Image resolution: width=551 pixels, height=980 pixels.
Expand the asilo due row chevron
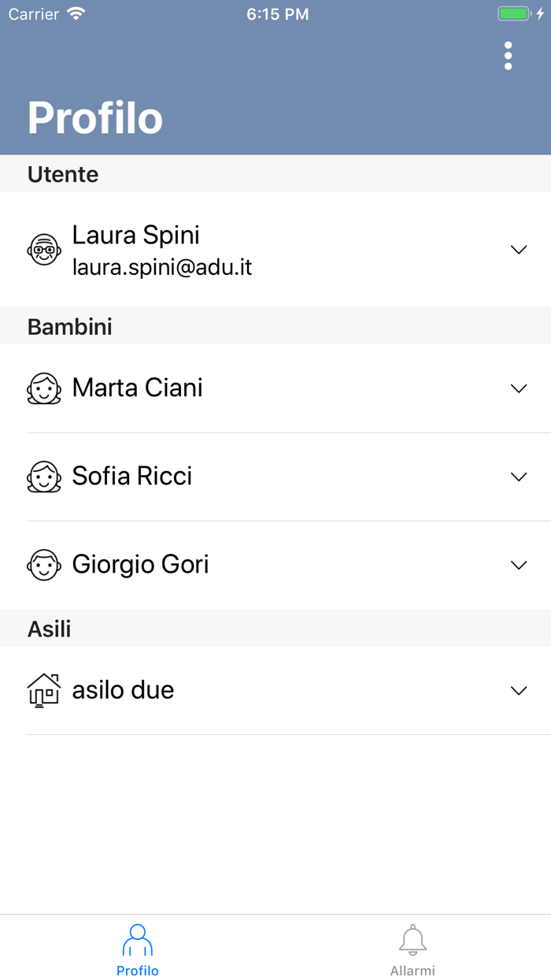[x=519, y=690]
